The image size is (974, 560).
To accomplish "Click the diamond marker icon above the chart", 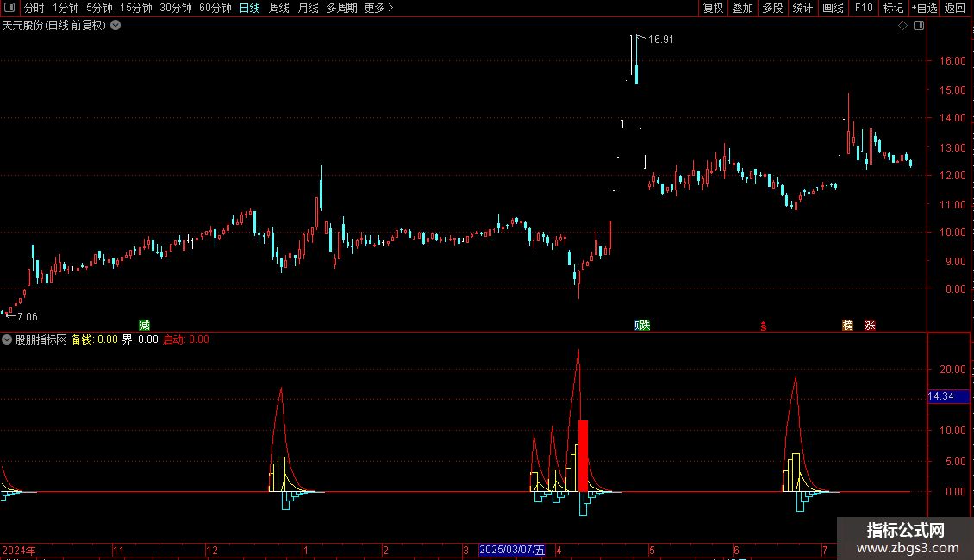I will coord(903,26).
